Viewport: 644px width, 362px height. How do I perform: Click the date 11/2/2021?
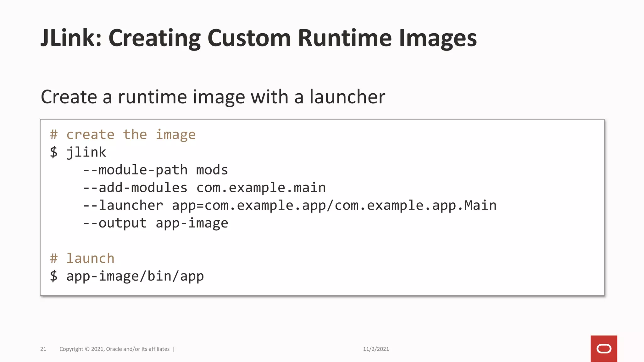(376, 349)
